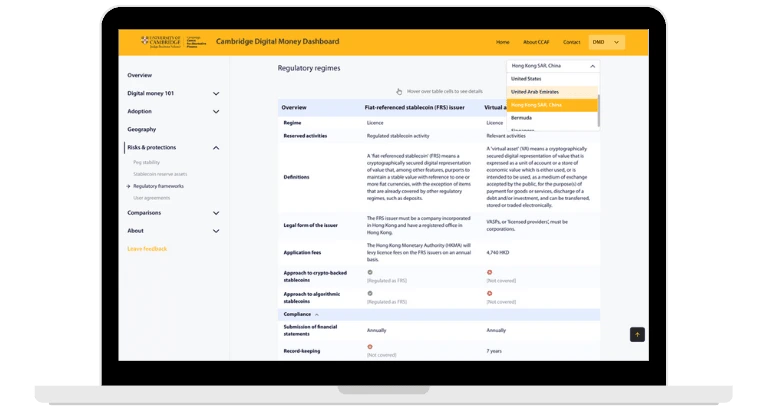Go to Overview in the sidebar
Viewport: 767px width, 410px height.
[x=139, y=75]
